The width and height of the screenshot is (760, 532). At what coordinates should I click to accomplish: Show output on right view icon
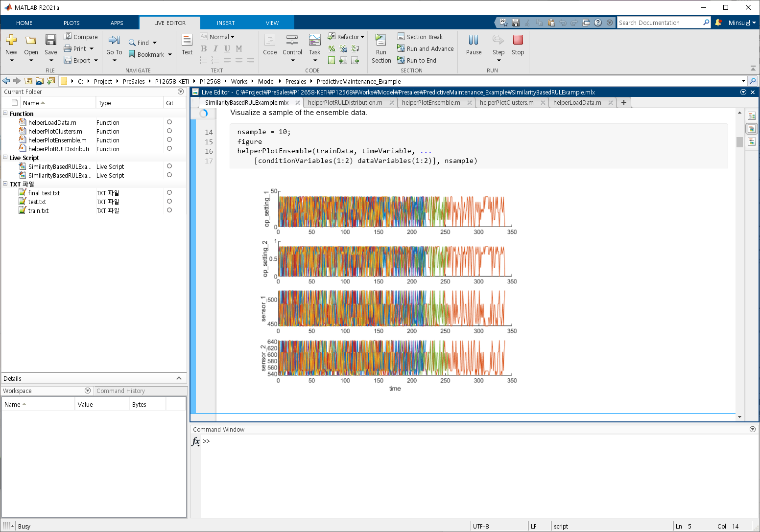[751, 116]
